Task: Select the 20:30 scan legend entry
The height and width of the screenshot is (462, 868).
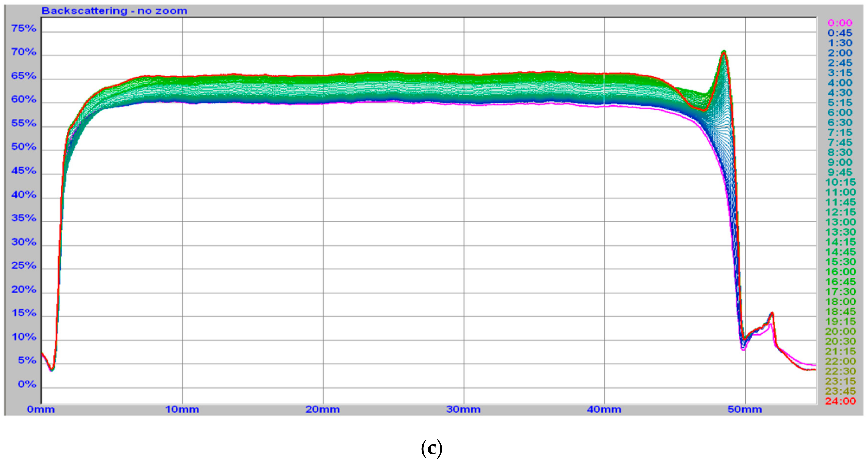Action: pos(840,342)
